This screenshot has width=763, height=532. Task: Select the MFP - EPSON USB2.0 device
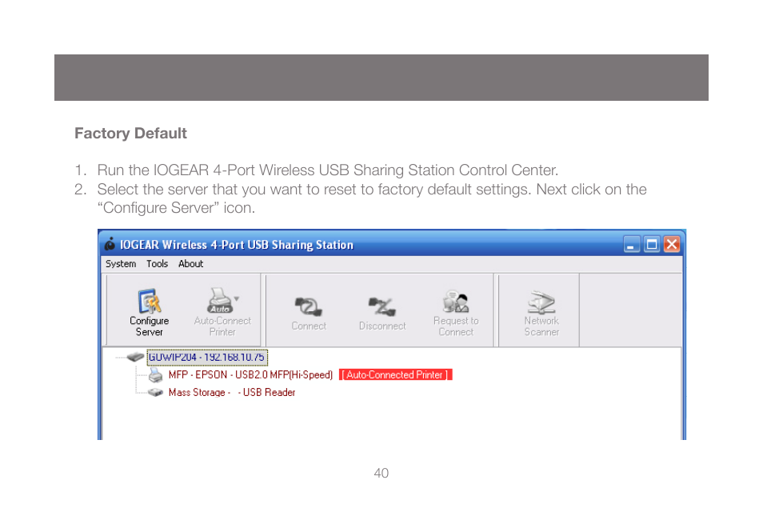point(250,374)
